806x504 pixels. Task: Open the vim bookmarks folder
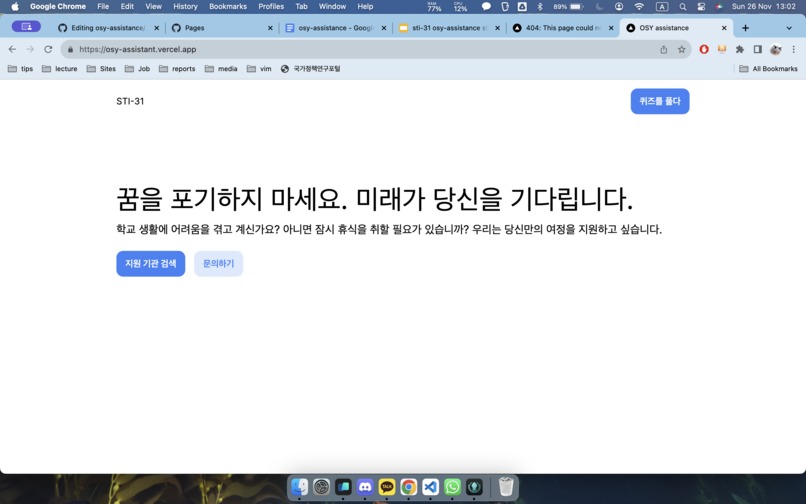[x=259, y=68]
